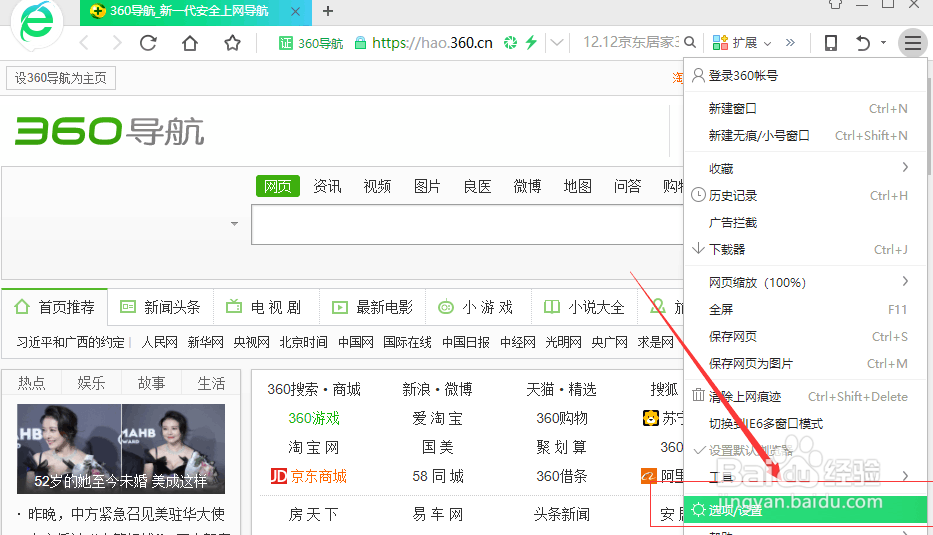The width and height of the screenshot is (933, 535).
Task: Select 登录360帐号 in the menu
Action: pyautogui.click(x=806, y=76)
